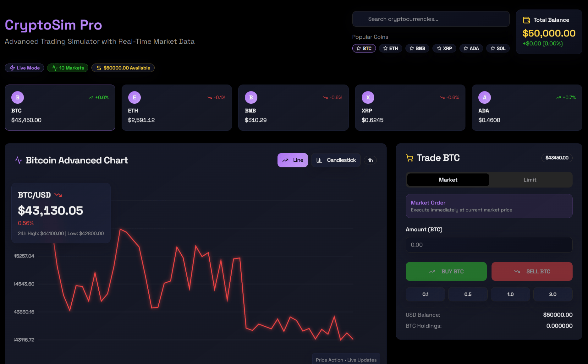The image size is (588, 364).
Task: Select the Limit order tab
Action: pos(530,180)
